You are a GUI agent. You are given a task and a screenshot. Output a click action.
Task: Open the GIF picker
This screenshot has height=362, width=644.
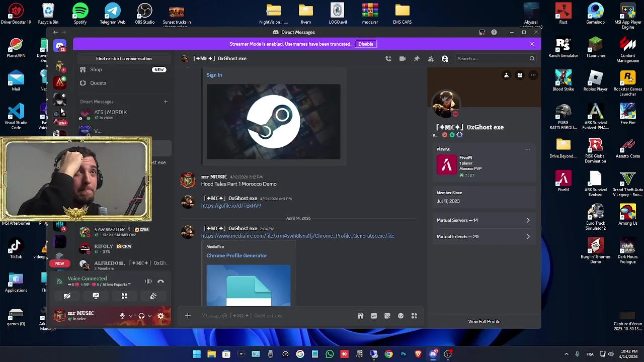(x=374, y=316)
